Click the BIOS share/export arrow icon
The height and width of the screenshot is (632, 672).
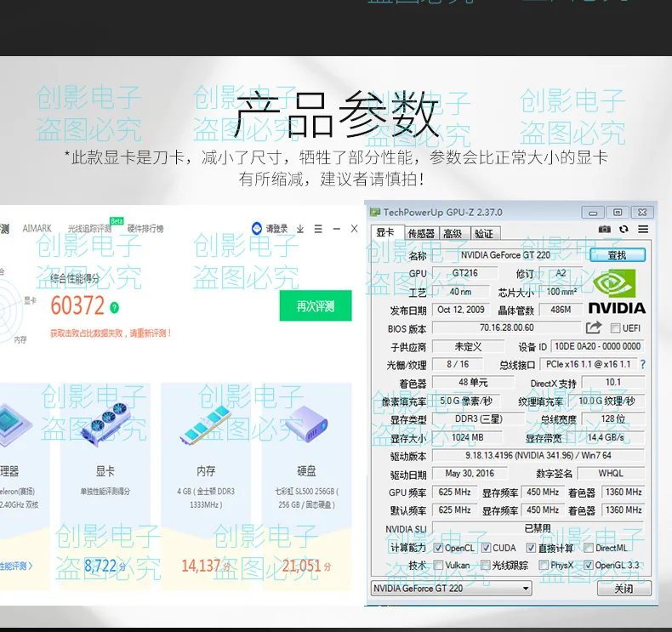[x=594, y=327]
